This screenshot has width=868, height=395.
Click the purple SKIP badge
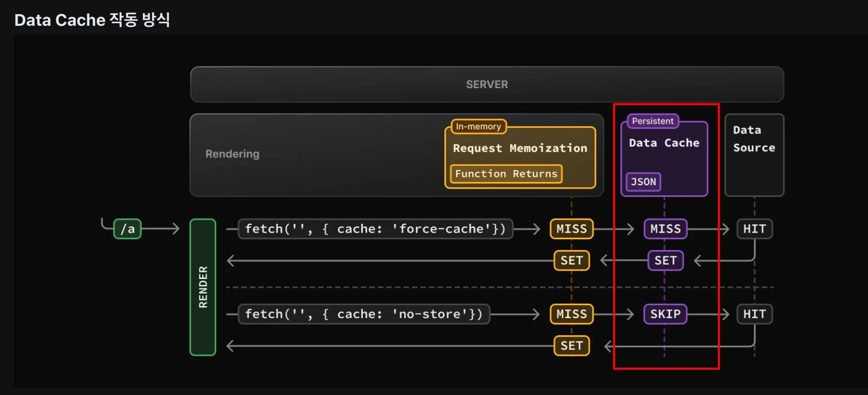pyautogui.click(x=665, y=314)
